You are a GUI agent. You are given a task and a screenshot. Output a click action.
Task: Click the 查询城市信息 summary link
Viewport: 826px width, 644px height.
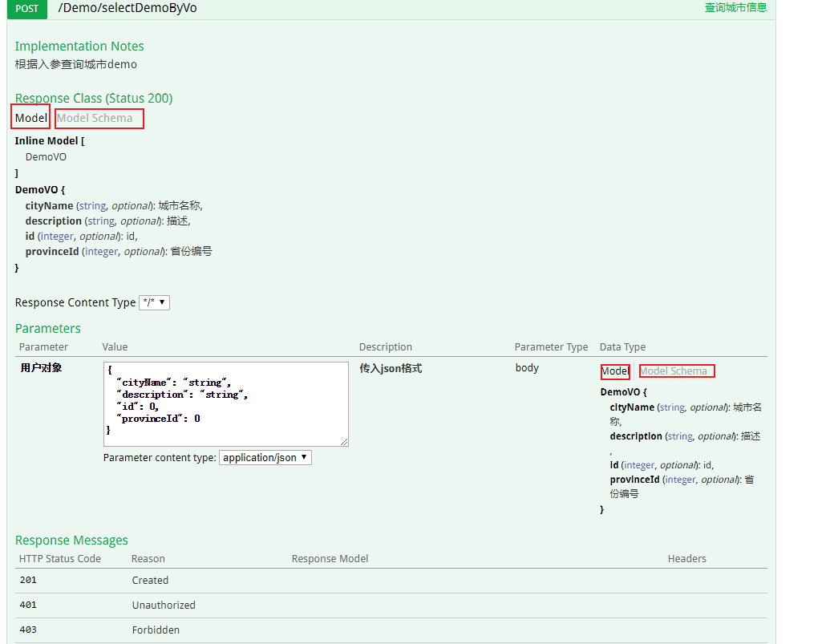(x=735, y=7)
